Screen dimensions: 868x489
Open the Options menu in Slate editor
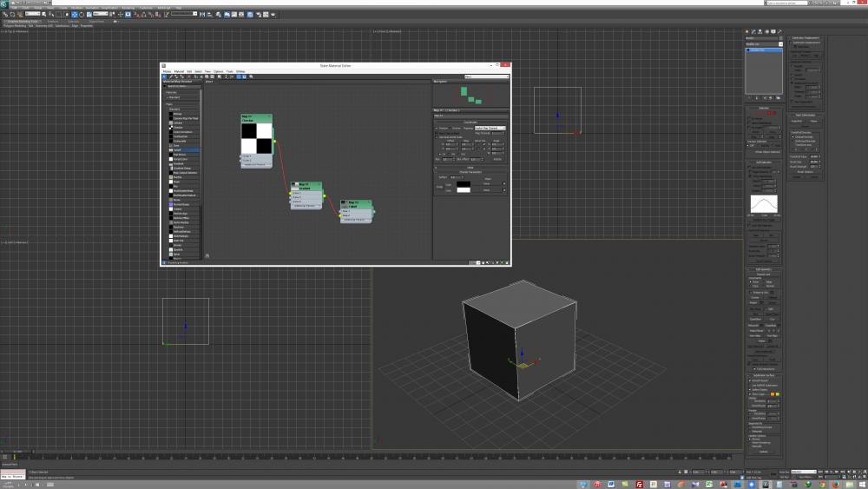click(218, 71)
